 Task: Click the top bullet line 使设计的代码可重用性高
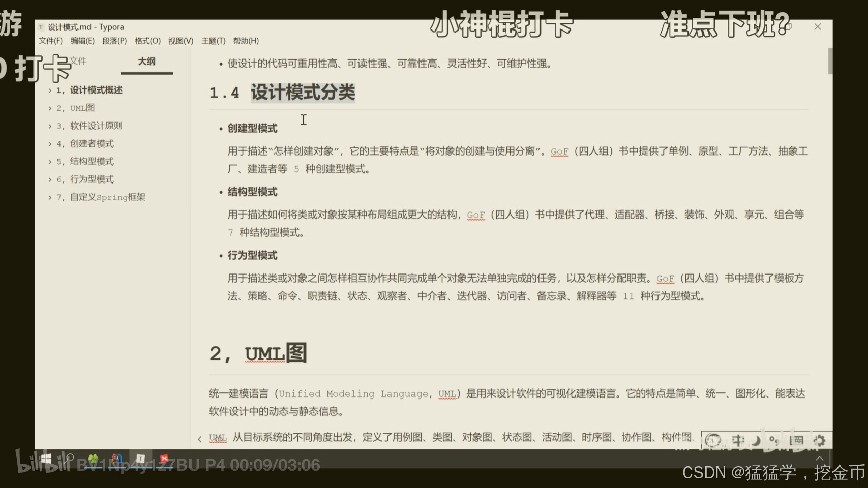pyautogui.click(x=390, y=64)
